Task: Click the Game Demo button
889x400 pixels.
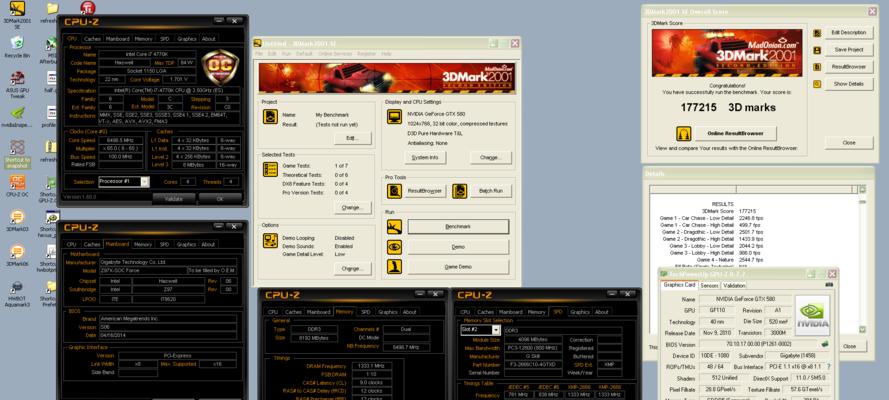Action: click(458, 266)
